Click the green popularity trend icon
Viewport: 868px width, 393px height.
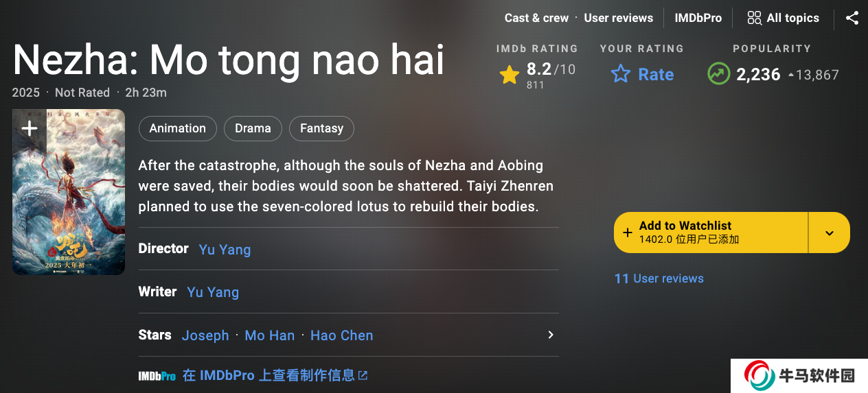(718, 74)
